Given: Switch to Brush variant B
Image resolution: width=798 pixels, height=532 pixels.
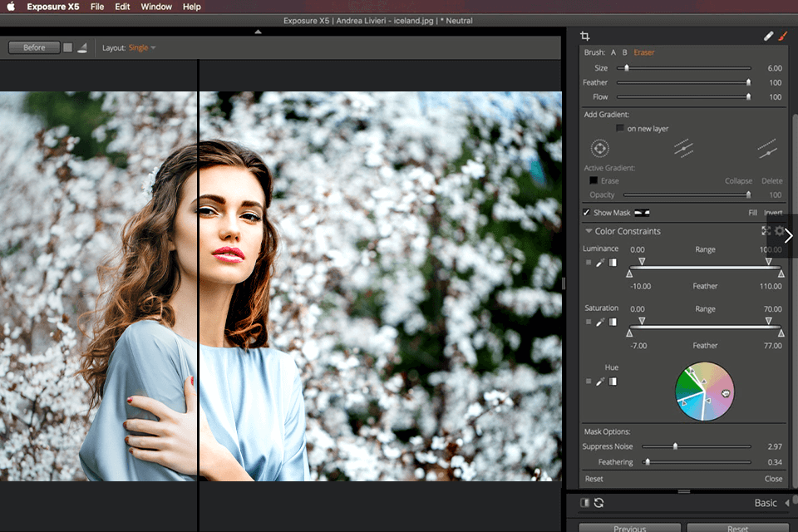Looking at the screenshot, I should click(x=625, y=52).
